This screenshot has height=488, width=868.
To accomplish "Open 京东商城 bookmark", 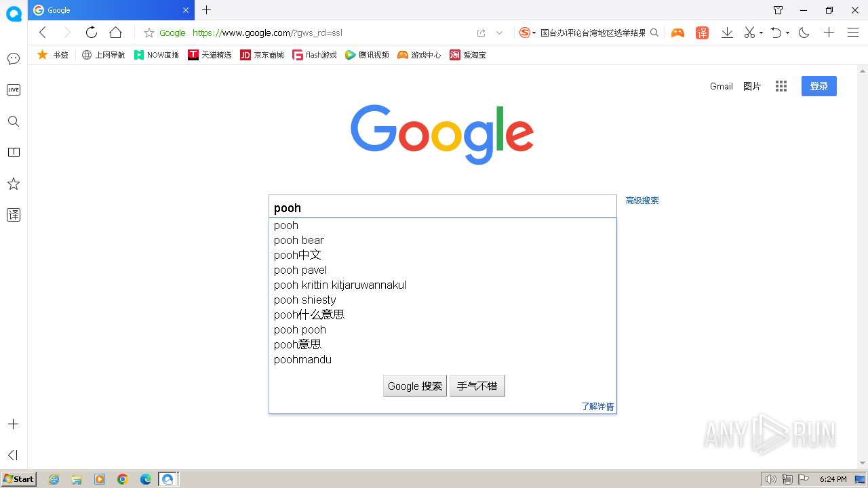I will pos(262,55).
